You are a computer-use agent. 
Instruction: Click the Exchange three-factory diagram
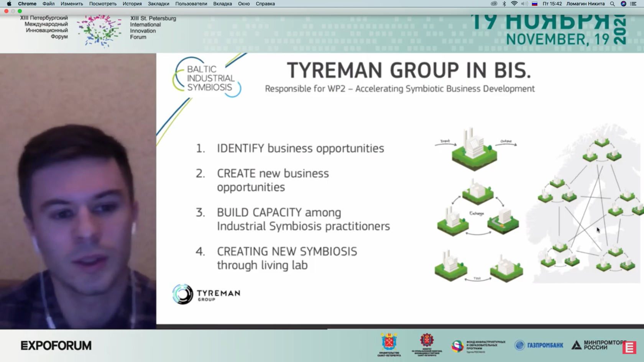coord(478,208)
